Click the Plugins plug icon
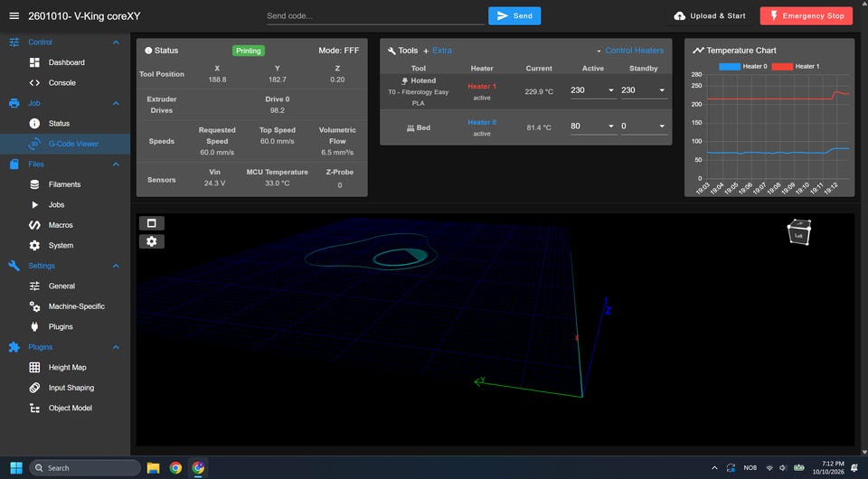Viewport: 868px width, 479px height. (34, 327)
